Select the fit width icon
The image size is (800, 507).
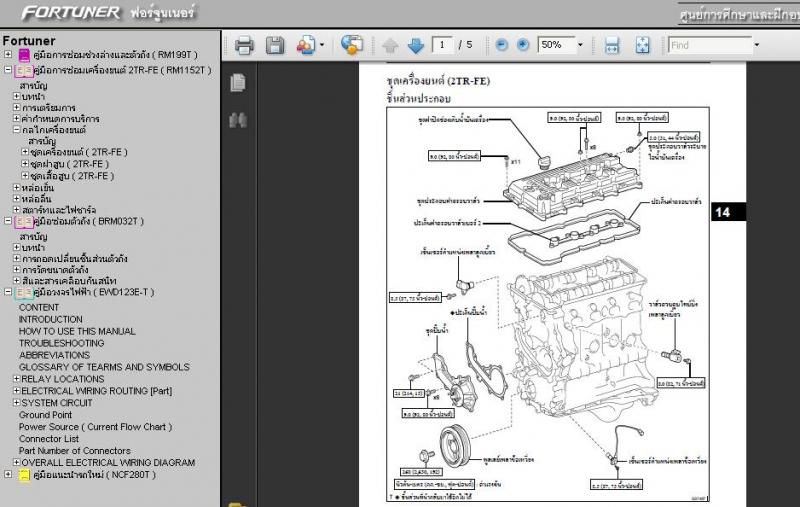612,45
